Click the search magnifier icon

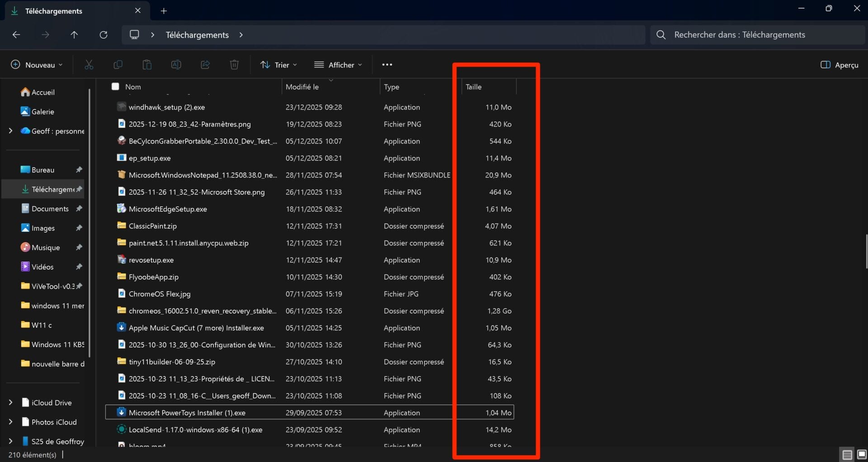(661, 35)
